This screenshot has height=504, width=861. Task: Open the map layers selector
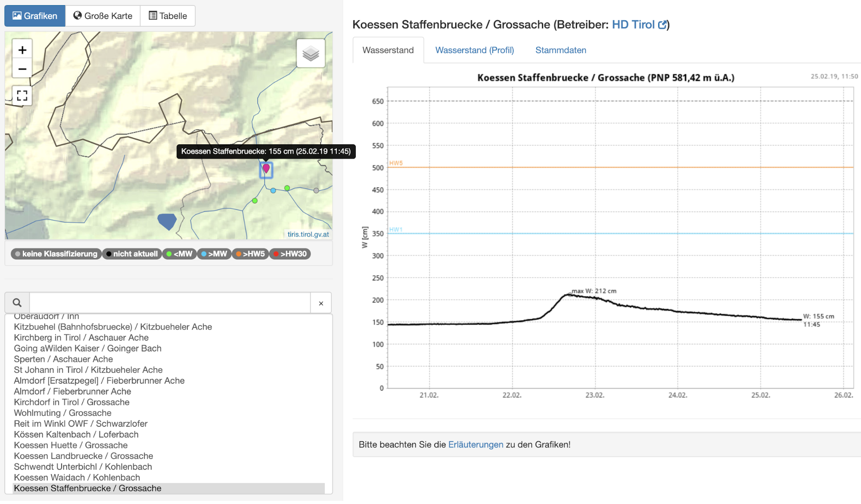[x=311, y=54]
